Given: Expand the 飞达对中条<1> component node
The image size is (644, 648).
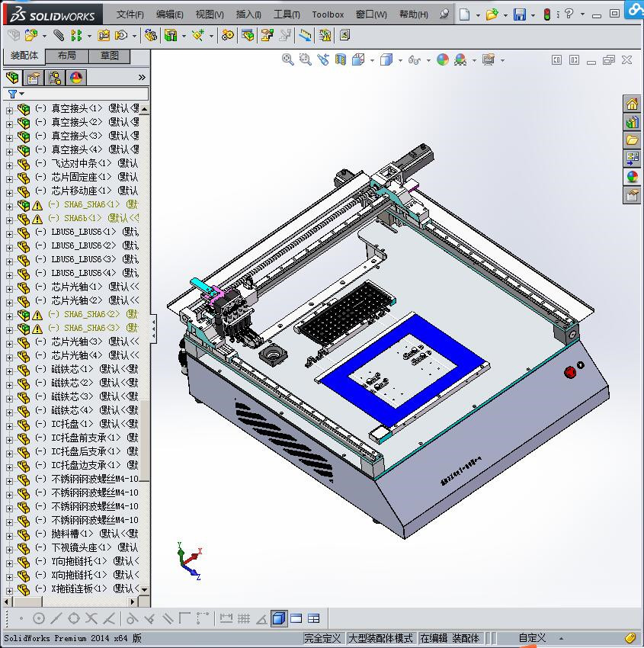Looking at the screenshot, I should tap(9, 165).
